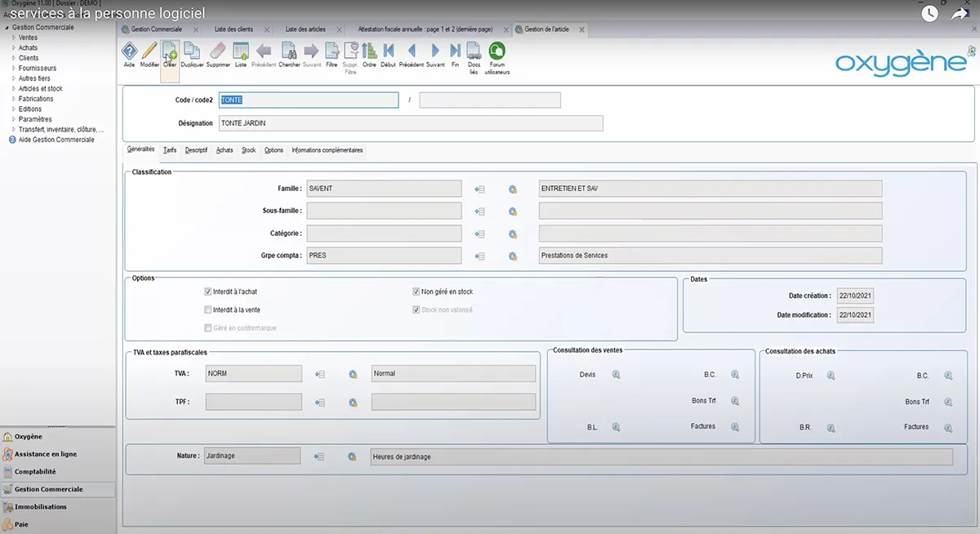
Task: Toggle Non géré en stock checkbox
Action: [x=416, y=291]
